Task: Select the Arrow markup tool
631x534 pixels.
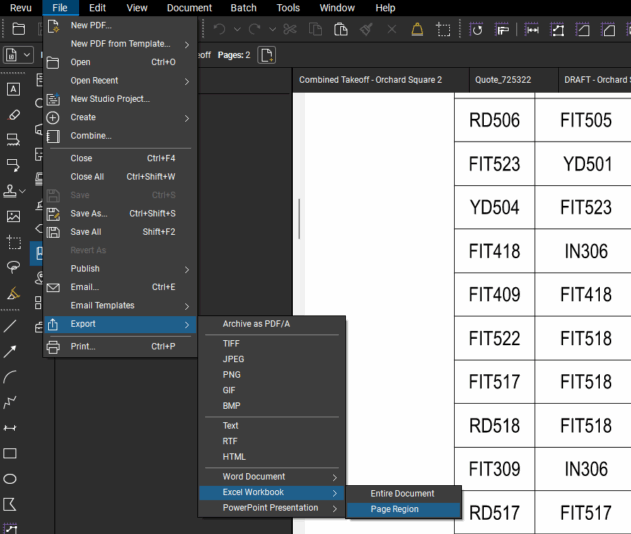Action: click(x=12, y=351)
